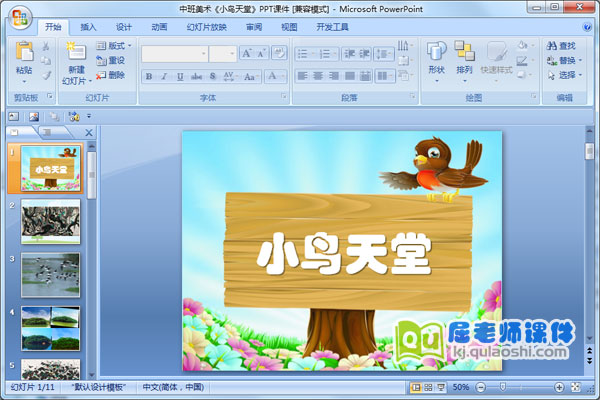
Task: Open the Shapes gallery icon
Action: click(x=437, y=52)
